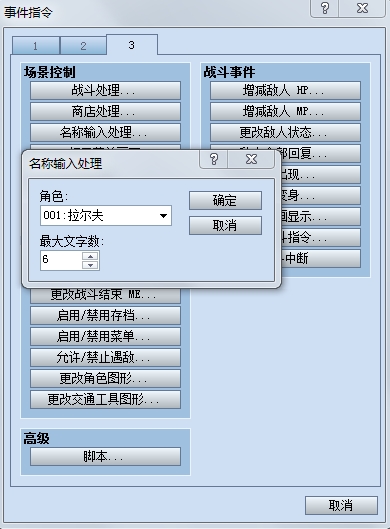The width and height of the screenshot is (390, 529).
Task: Open the 脚本 script command
Action: pos(105,456)
